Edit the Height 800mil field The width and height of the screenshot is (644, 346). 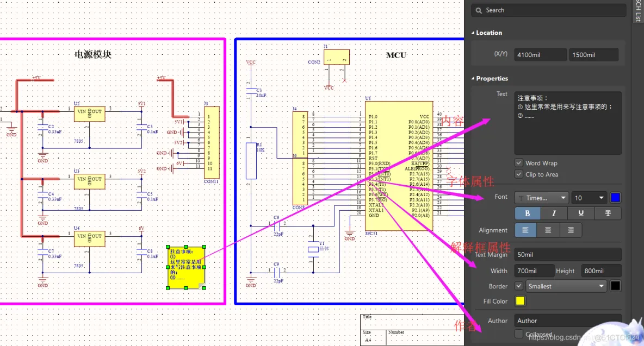click(601, 271)
